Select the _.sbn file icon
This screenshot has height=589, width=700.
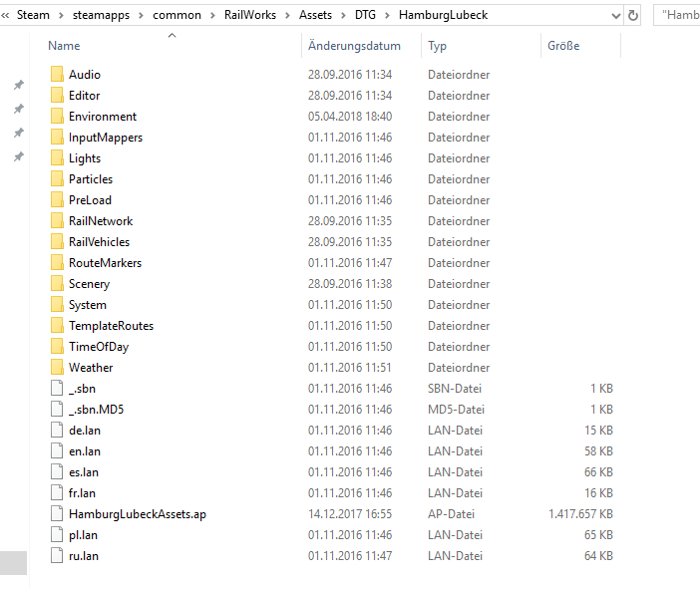57,389
